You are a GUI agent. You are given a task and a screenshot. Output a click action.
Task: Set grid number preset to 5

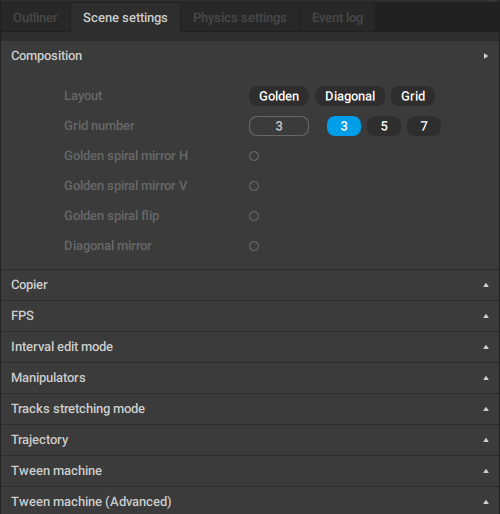[384, 126]
